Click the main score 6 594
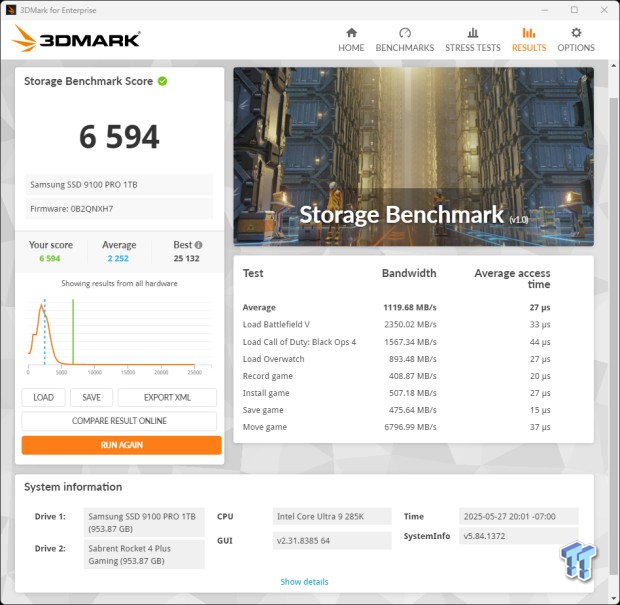 pyautogui.click(x=119, y=137)
